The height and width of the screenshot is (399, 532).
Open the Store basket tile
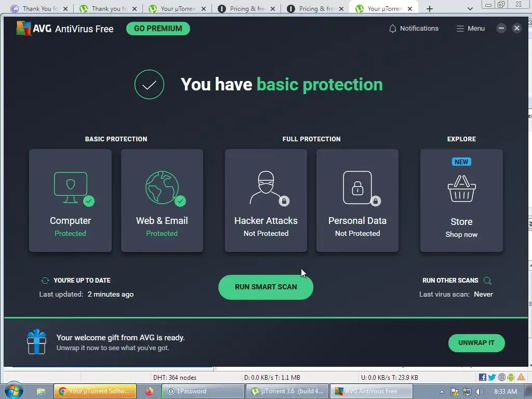(461, 201)
